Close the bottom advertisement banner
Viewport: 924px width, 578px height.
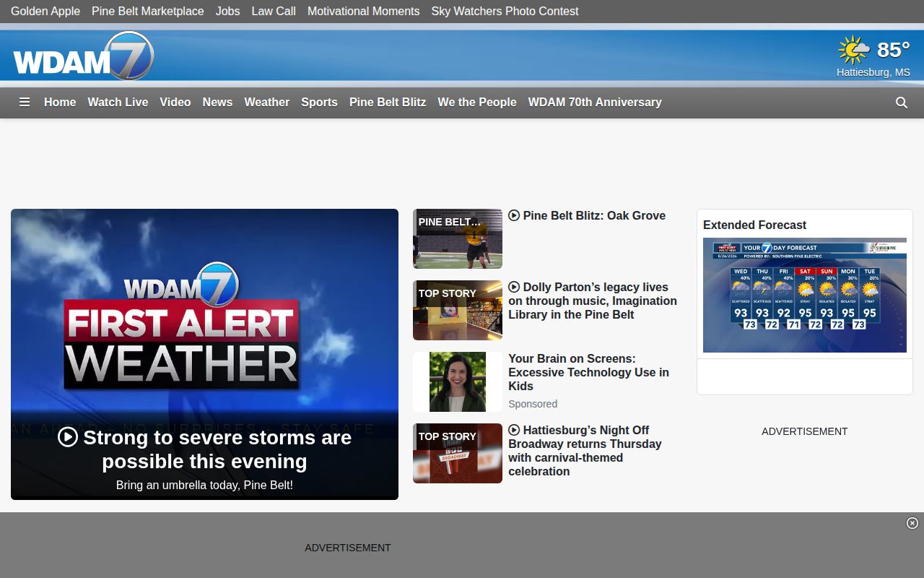pos(912,523)
